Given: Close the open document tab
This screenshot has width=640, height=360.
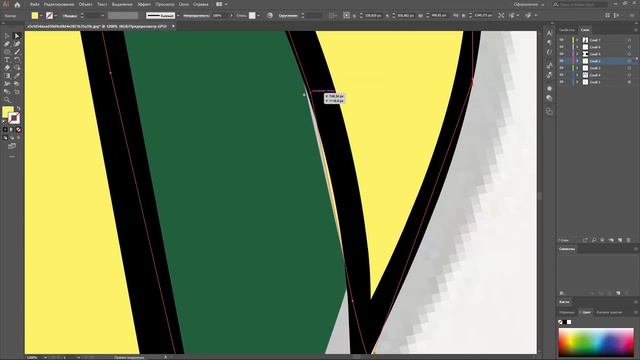Looking at the screenshot, I should (x=173, y=26).
